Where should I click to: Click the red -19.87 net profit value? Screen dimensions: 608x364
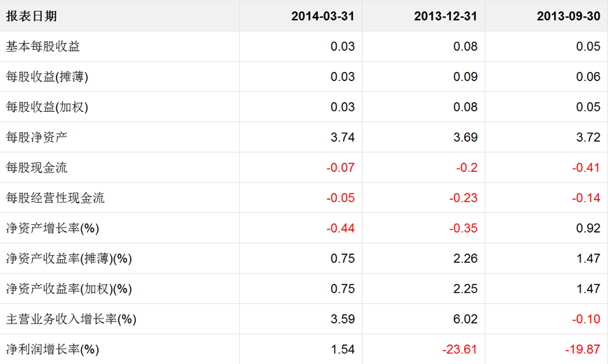[583, 349]
